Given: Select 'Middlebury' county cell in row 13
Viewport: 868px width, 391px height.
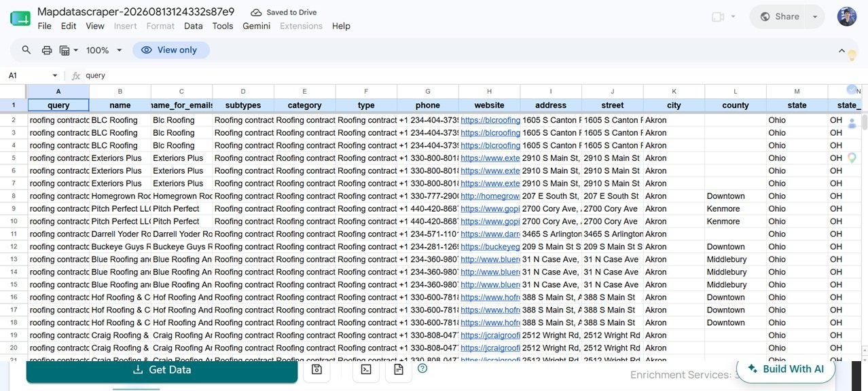Looking at the screenshot, I should click(x=736, y=259).
